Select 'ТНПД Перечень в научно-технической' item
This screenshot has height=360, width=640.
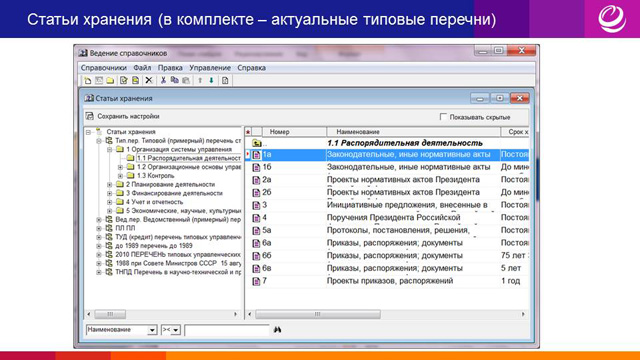178,272
